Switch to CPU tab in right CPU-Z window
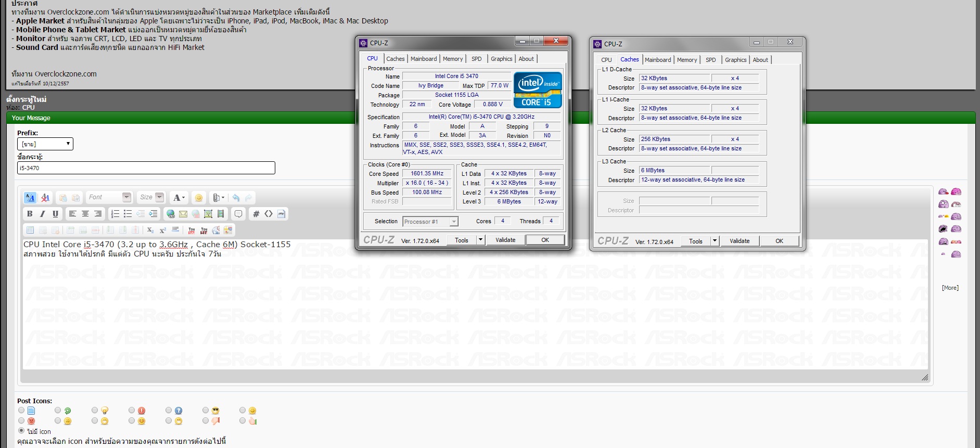 [x=607, y=60]
